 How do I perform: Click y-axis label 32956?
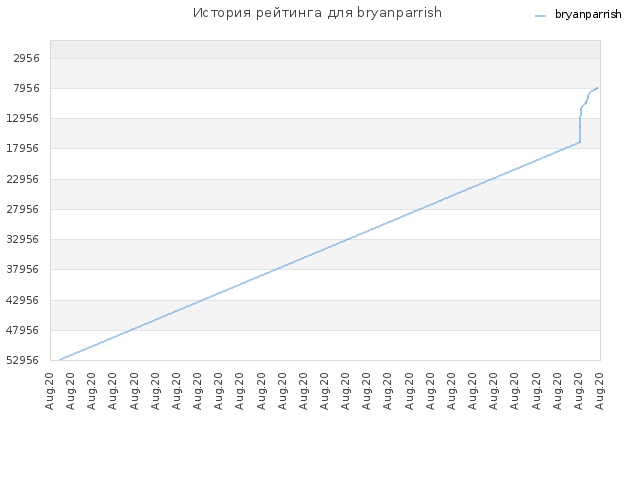pyautogui.click(x=23, y=239)
